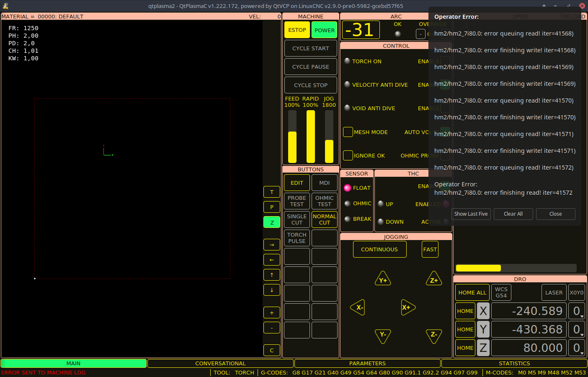Click the Z axis label in DRO

[x=483, y=348]
